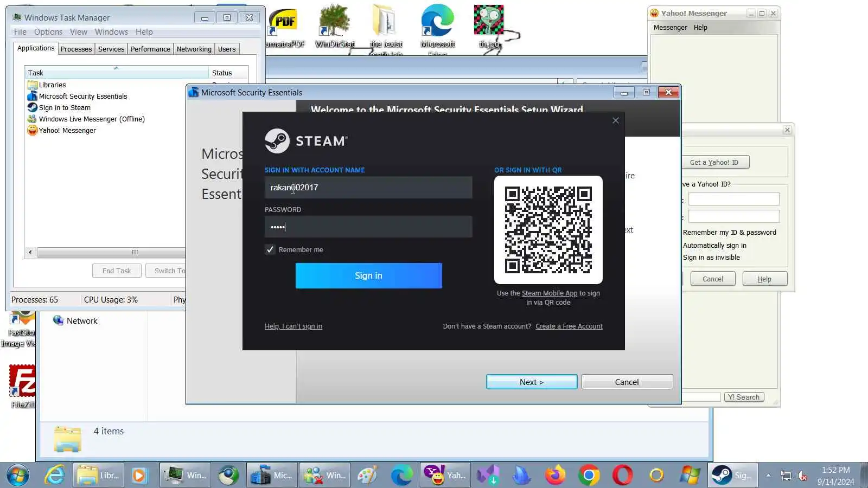Open the Messenger menu in Yahoo Messenger
868x488 pixels.
click(670, 28)
